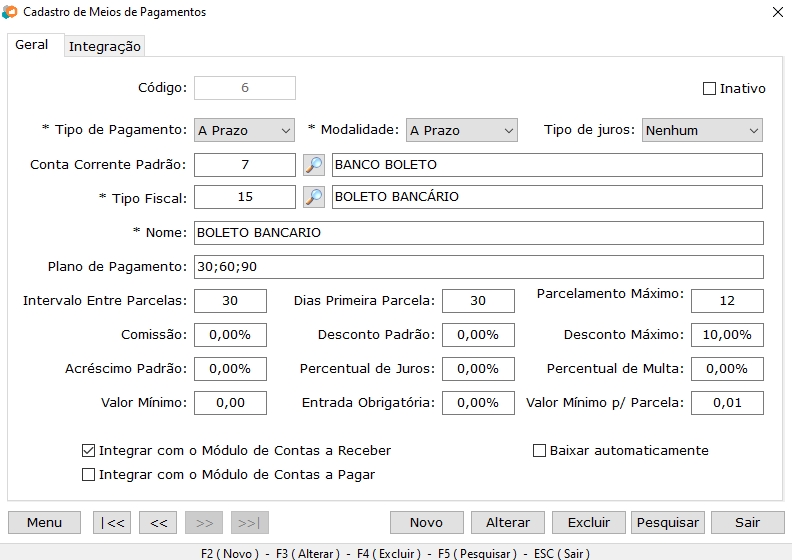This screenshot has height=560, width=792.
Task: Click the Plano de Pagamento field
Action: (478, 267)
